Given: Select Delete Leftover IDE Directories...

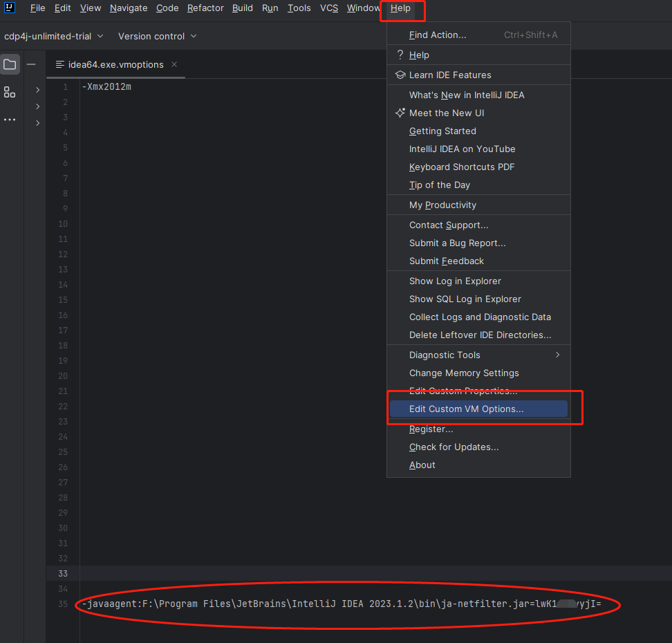Looking at the screenshot, I should coord(478,335).
